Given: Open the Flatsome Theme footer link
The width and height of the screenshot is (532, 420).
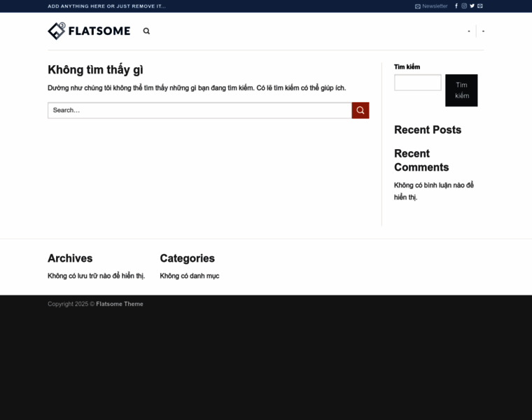Looking at the screenshot, I should [x=120, y=304].
